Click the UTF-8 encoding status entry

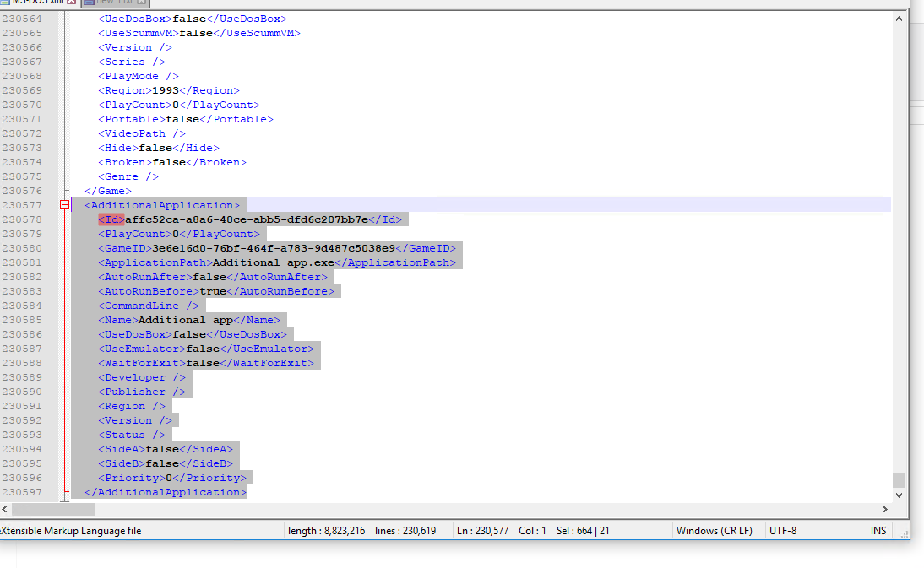point(783,530)
